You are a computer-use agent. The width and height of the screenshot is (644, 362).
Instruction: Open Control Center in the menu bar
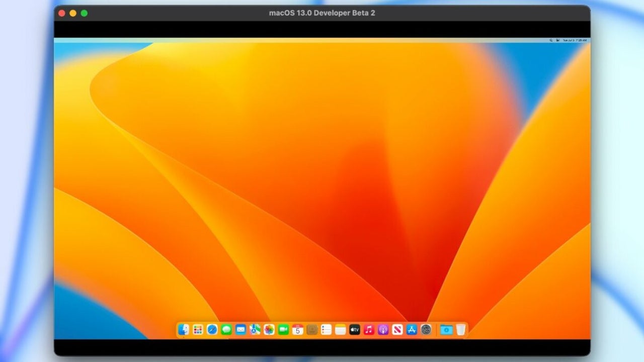point(557,40)
